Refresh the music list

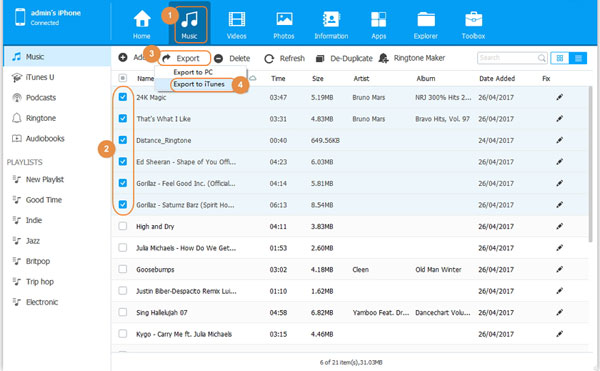[285, 58]
